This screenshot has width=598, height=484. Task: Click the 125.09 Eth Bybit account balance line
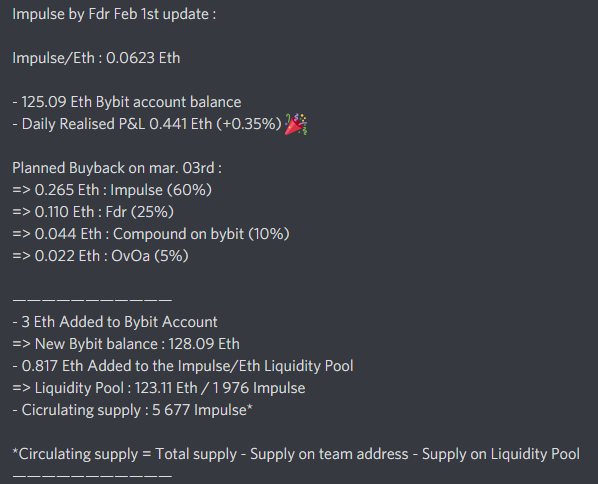point(127,102)
